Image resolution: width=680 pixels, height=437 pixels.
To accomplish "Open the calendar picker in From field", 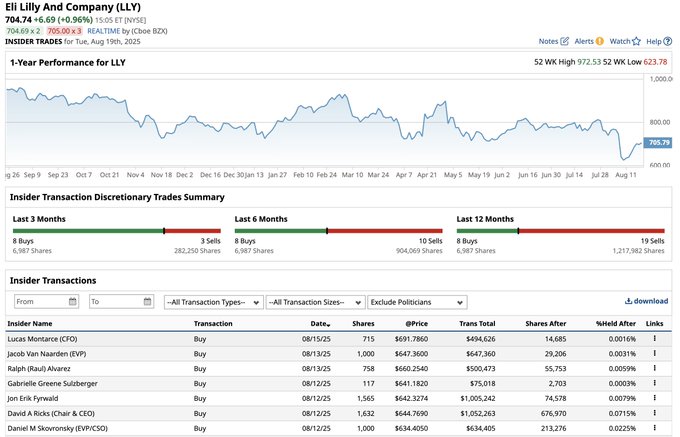I will [x=73, y=301].
